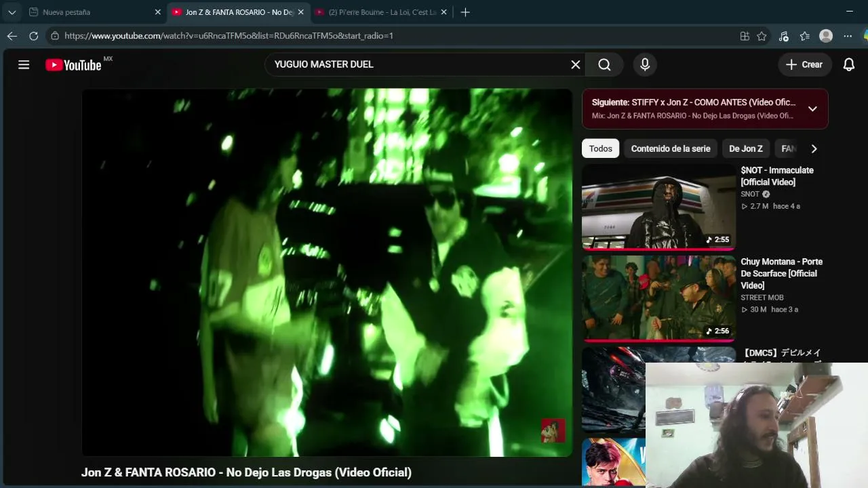Open the Chuy Montana video thumbnail
868x488 pixels.
tap(658, 299)
